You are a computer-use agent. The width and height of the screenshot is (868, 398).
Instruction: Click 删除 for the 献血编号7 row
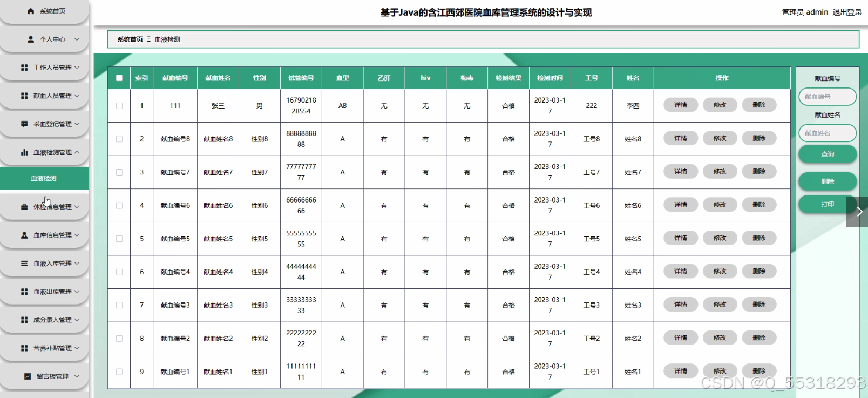pos(760,171)
